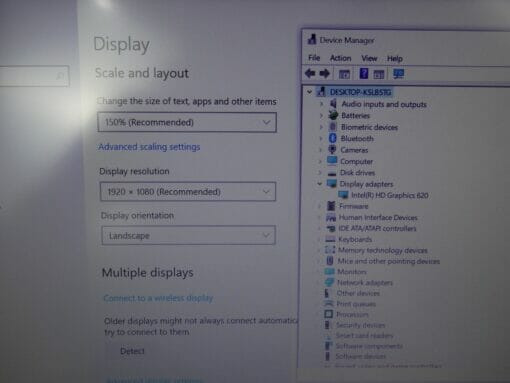The height and width of the screenshot is (383, 510).
Task: Expand the Computer node arrow
Action: tap(320, 161)
